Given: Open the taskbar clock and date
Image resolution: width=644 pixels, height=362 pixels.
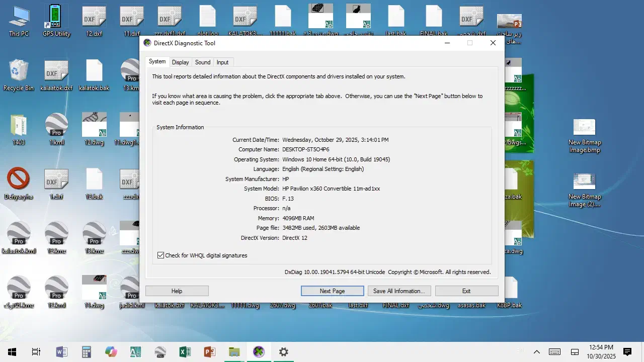Looking at the screenshot, I should pyautogui.click(x=601, y=351).
